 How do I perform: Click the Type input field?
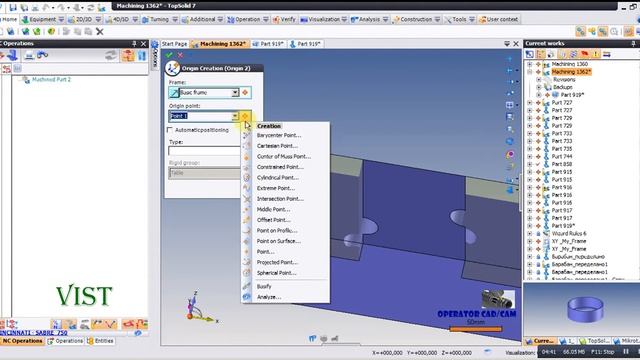(x=204, y=151)
